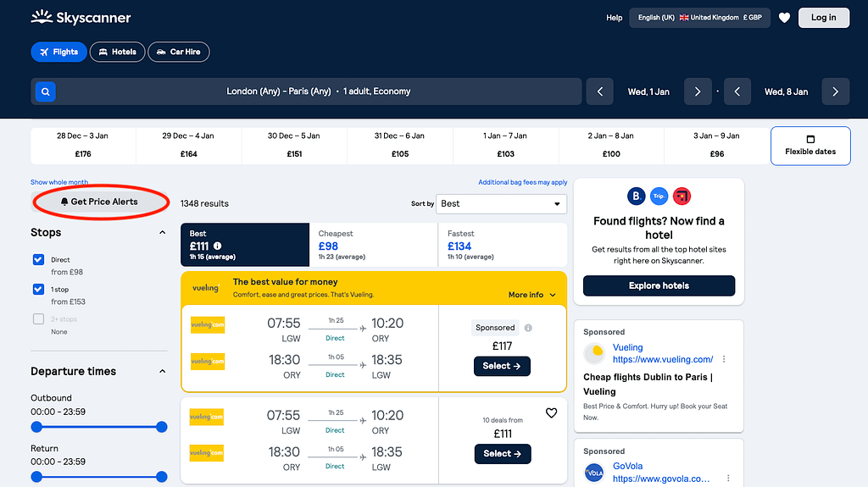Click Explore hotels button
The image size is (868, 487).
pyautogui.click(x=659, y=285)
